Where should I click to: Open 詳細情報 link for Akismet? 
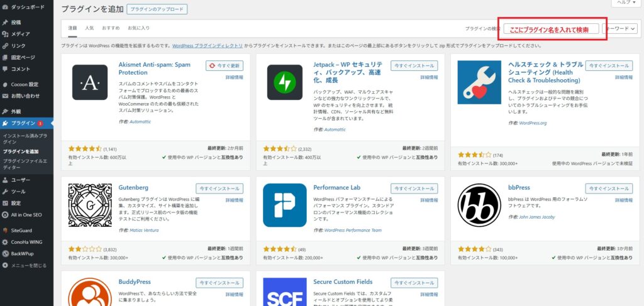[x=234, y=77]
